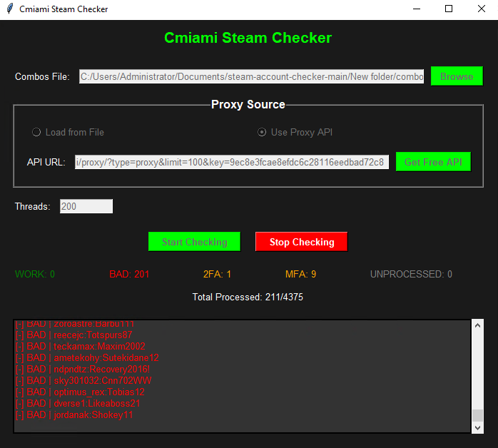
Task: Focus the API URL input field
Action: pos(232,162)
